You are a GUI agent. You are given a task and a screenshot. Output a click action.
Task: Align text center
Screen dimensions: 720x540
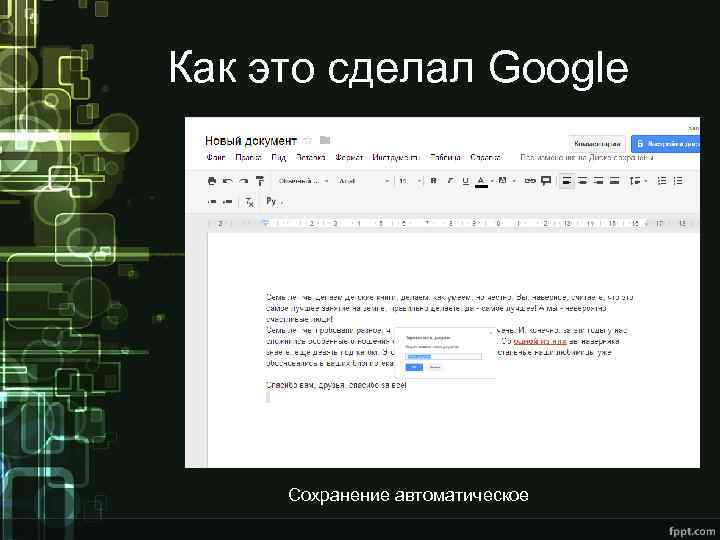(583, 181)
